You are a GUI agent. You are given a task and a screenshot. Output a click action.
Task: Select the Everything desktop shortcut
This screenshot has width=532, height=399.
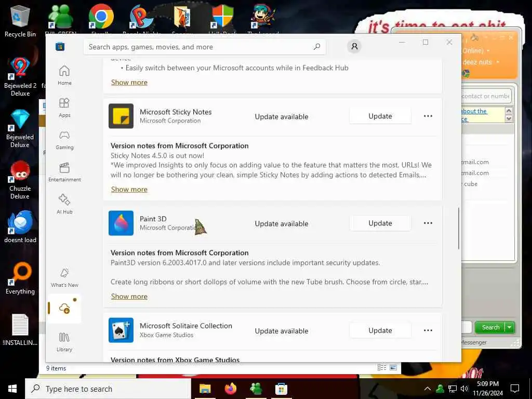[20, 278]
